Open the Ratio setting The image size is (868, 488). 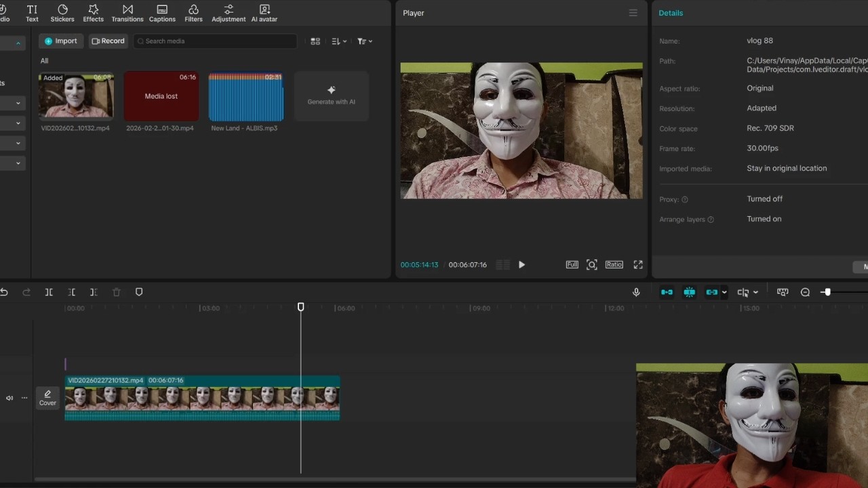pyautogui.click(x=614, y=265)
